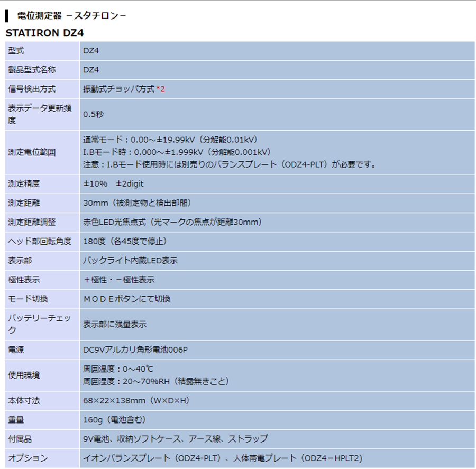The height and width of the screenshot is (469, 476).
Task: Click the '180度（各45度で停止）' value
Action: pos(126,241)
